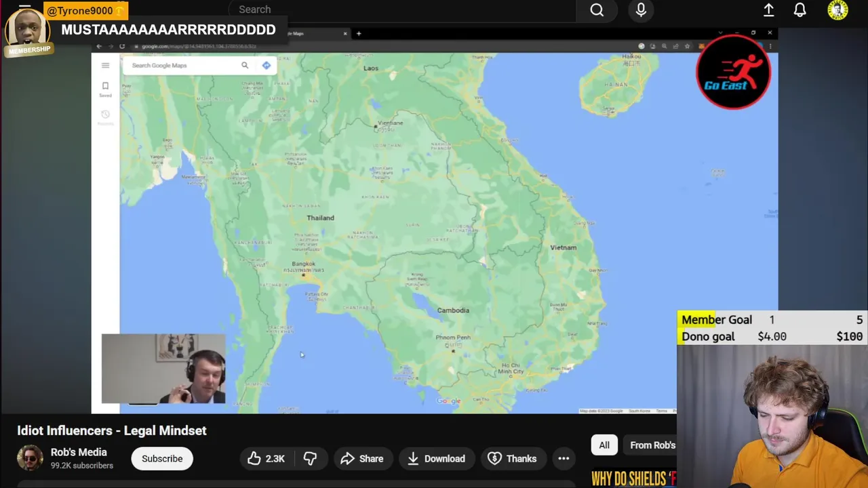This screenshot has width=868, height=488.
Task: Click Google Maps search magnifier icon
Action: tap(245, 65)
